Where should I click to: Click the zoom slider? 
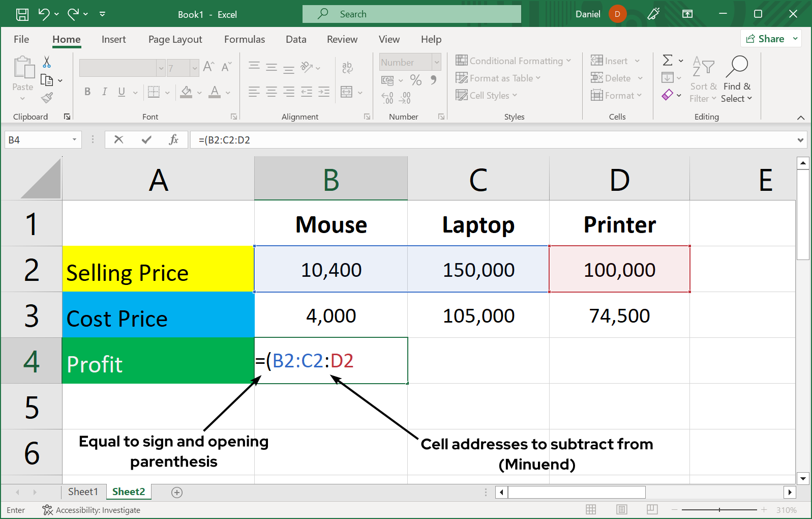coord(719,510)
